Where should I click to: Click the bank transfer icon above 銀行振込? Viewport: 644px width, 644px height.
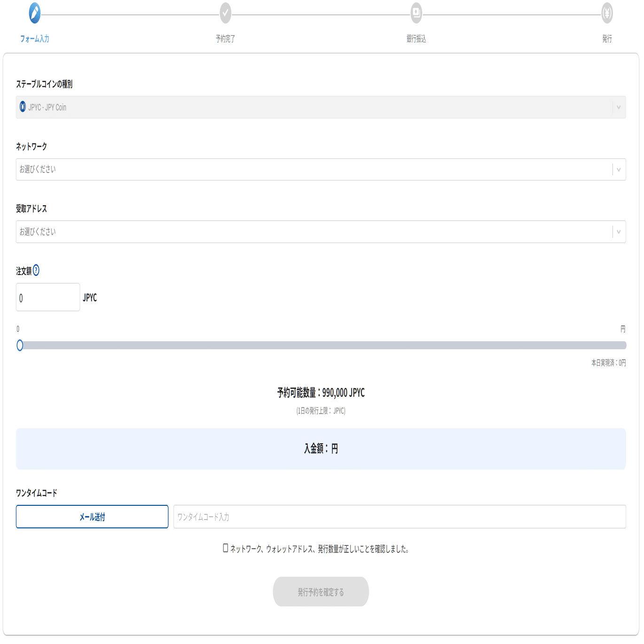point(416,14)
